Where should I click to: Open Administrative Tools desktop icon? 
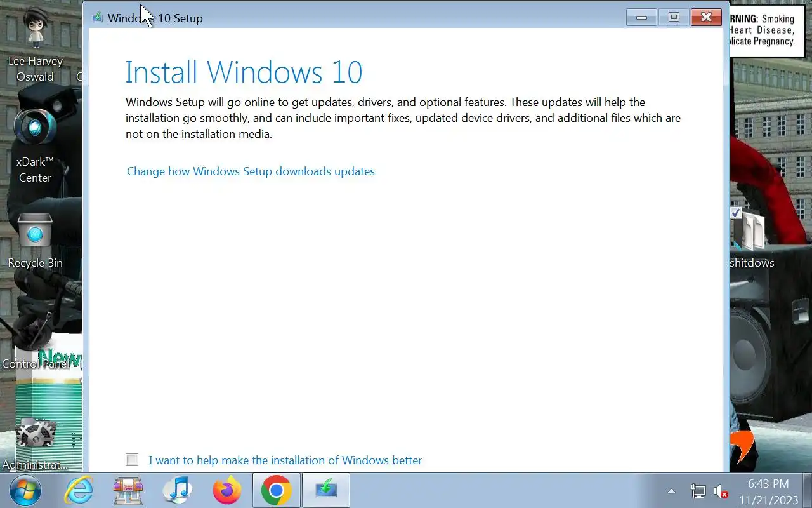[x=36, y=443]
